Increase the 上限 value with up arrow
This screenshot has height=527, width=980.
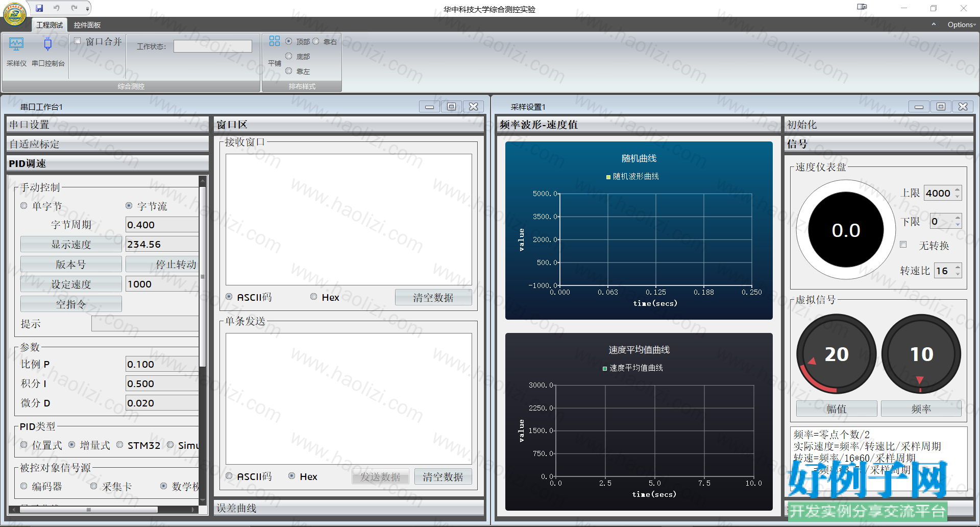tap(958, 189)
